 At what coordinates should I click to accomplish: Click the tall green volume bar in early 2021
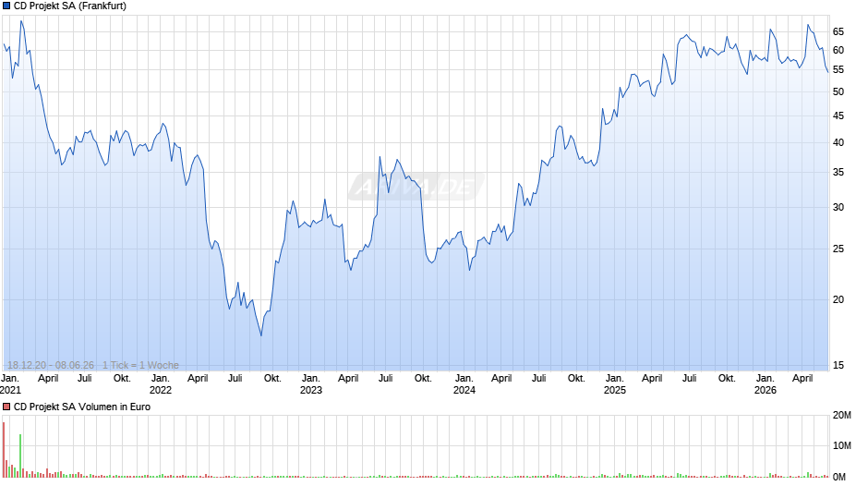20,456
